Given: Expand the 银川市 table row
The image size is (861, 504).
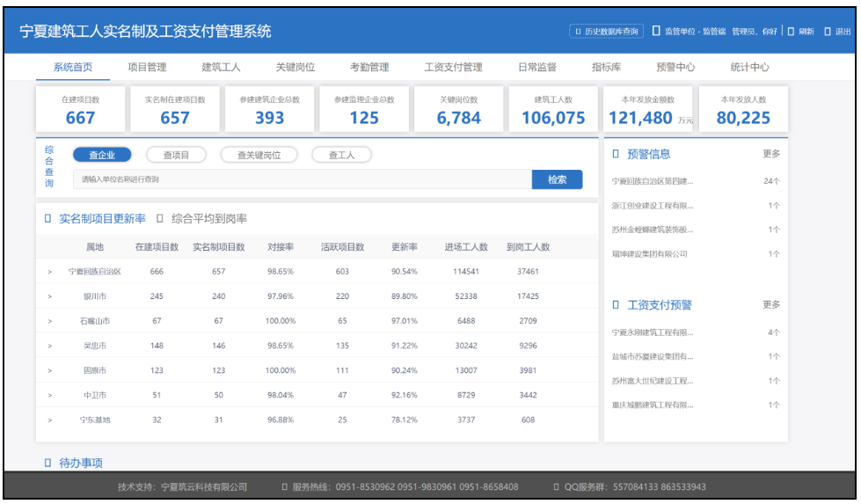Looking at the screenshot, I should point(50,296).
